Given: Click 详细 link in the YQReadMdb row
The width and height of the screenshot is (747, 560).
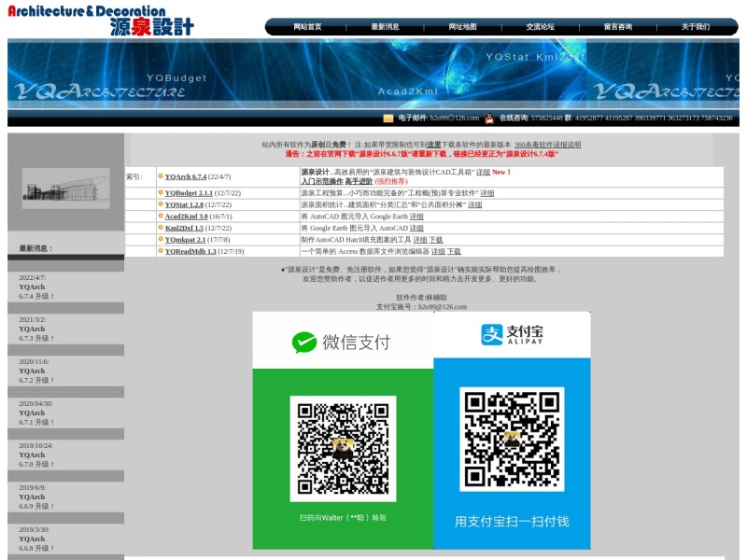Looking at the screenshot, I should [438, 251].
